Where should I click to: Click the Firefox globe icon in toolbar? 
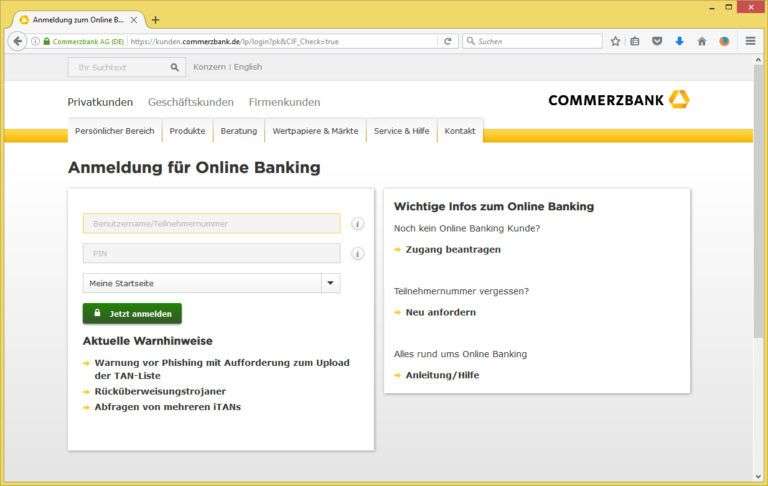tap(724, 41)
